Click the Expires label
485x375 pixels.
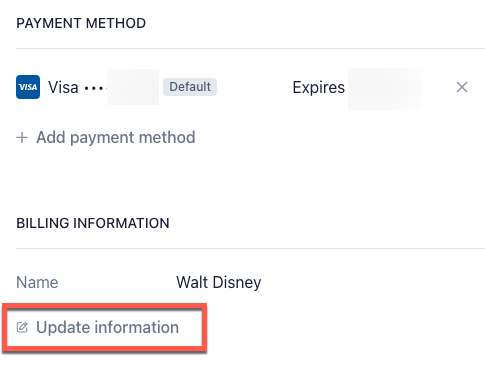319,88
